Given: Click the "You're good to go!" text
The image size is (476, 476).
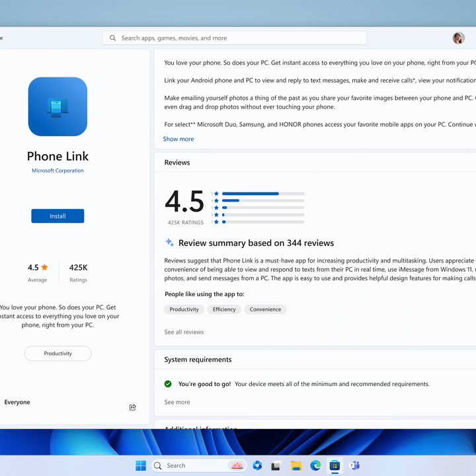Looking at the screenshot, I should [204, 384].
